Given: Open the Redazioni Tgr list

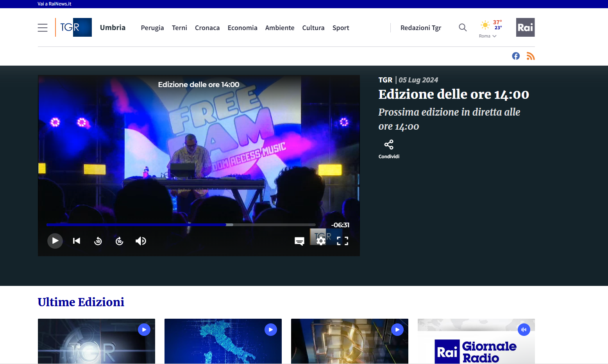Looking at the screenshot, I should pyautogui.click(x=420, y=28).
